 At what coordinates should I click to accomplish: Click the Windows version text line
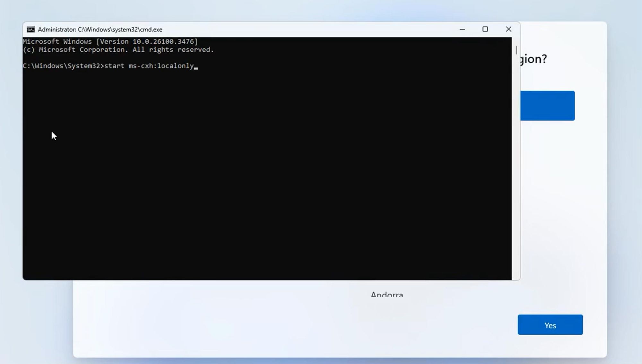(x=110, y=41)
